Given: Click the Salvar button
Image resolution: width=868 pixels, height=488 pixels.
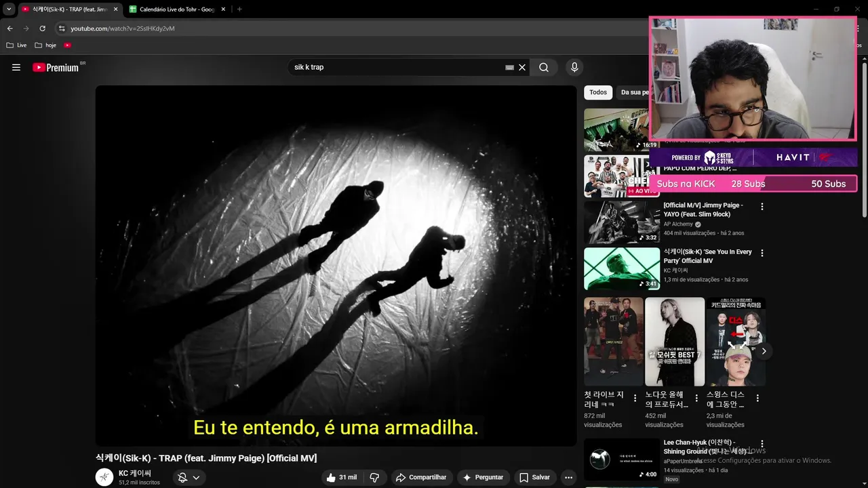Looking at the screenshot, I should click(535, 477).
